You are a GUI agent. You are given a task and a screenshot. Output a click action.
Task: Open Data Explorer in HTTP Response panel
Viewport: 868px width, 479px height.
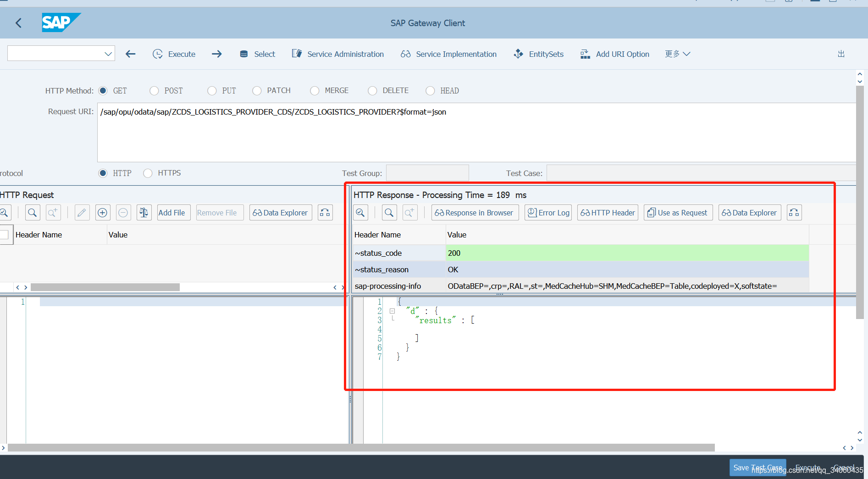tap(750, 213)
